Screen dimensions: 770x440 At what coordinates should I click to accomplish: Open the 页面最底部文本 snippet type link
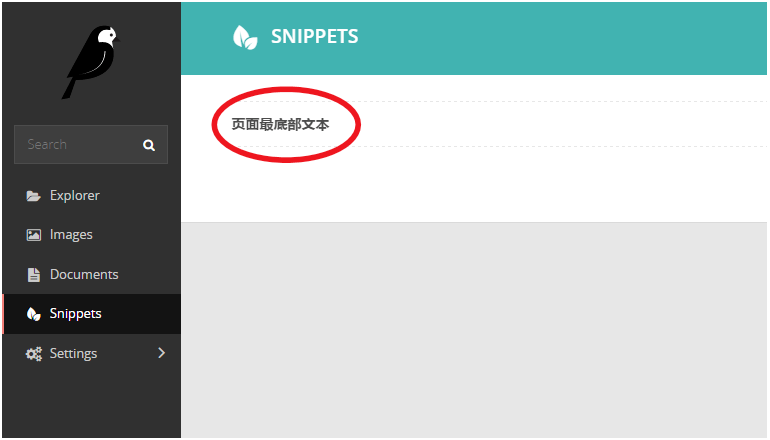(280, 125)
